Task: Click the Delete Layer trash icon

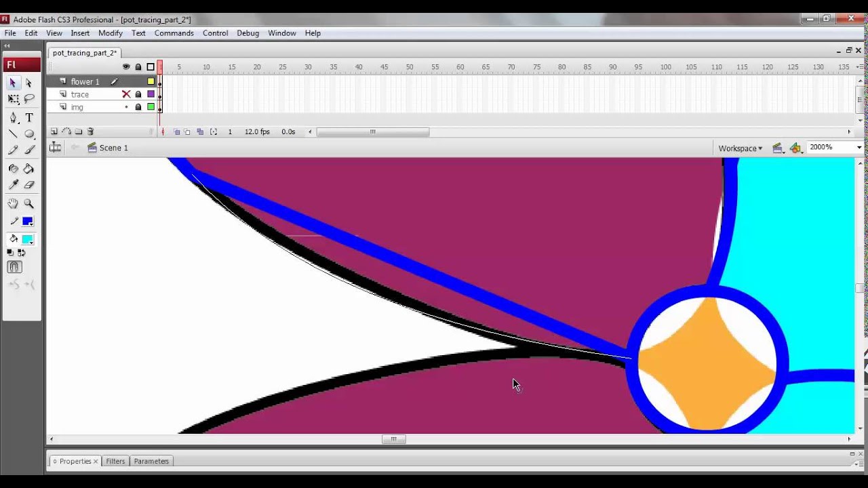Action: click(x=91, y=131)
